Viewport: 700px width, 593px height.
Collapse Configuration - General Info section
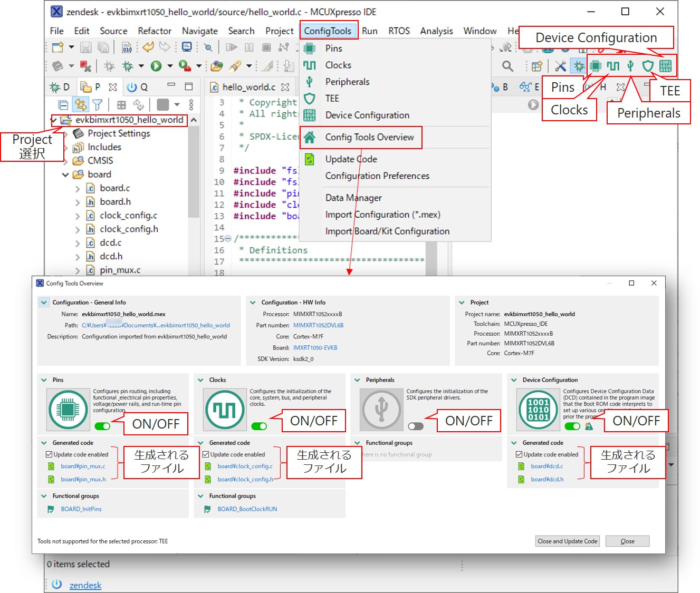click(x=44, y=303)
